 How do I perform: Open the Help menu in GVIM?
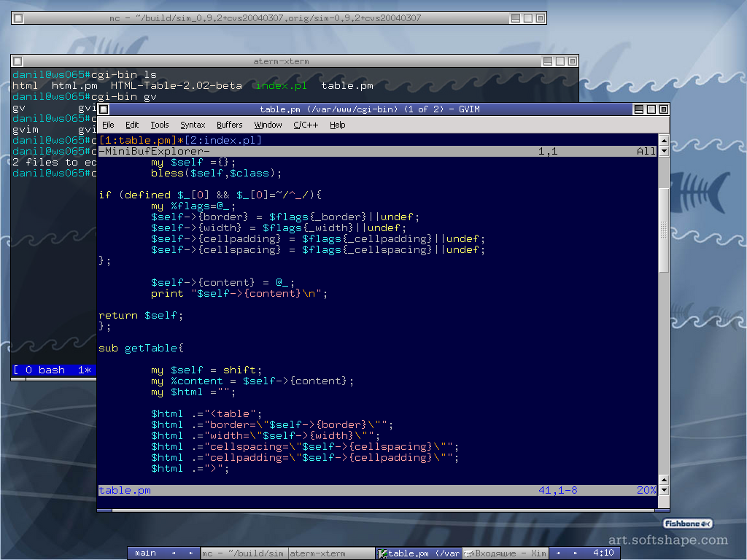coord(337,125)
